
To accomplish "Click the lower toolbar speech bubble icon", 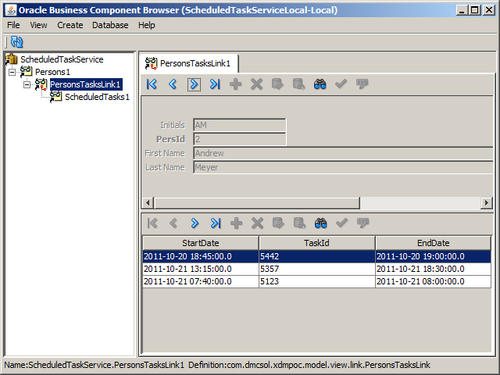I will click(363, 223).
